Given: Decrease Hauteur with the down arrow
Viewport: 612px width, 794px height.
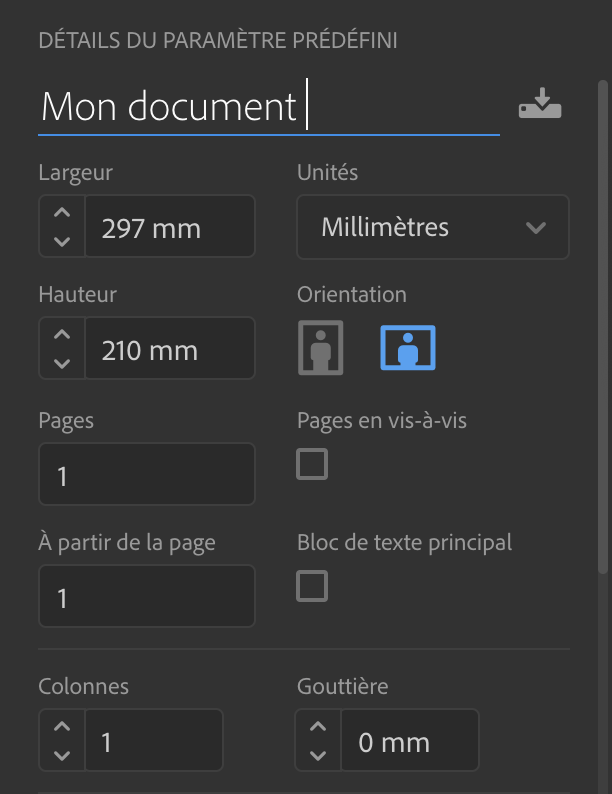Looking at the screenshot, I should tap(62, 363).
